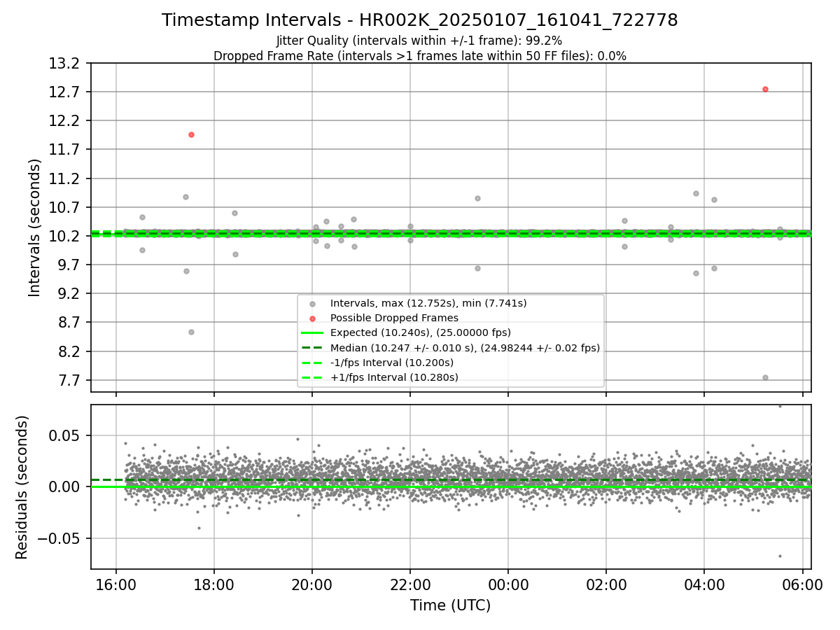Click the red dropped-frame point near 11.95 s
This screenshot has width=840, height=630.
pos(191,134)
